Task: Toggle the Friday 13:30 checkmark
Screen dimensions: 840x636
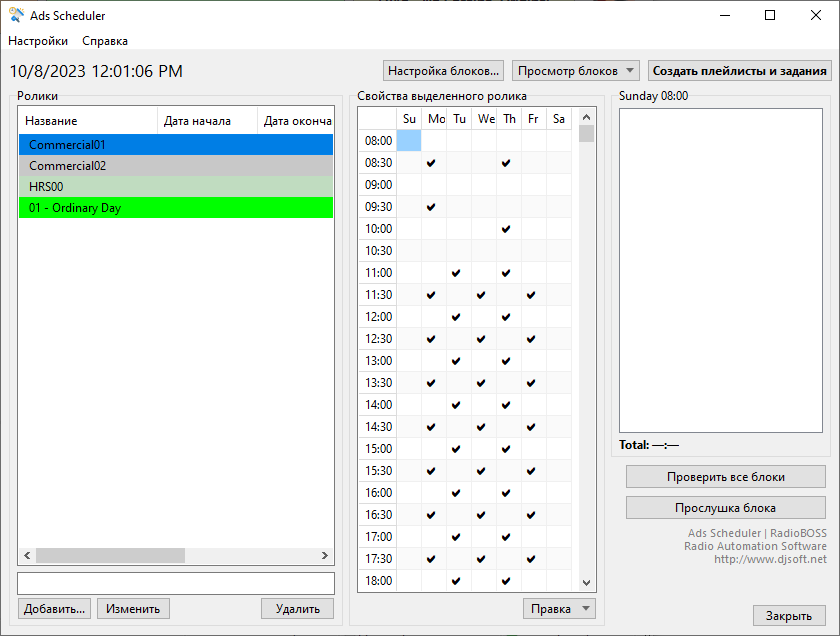Action: (534, 383)
